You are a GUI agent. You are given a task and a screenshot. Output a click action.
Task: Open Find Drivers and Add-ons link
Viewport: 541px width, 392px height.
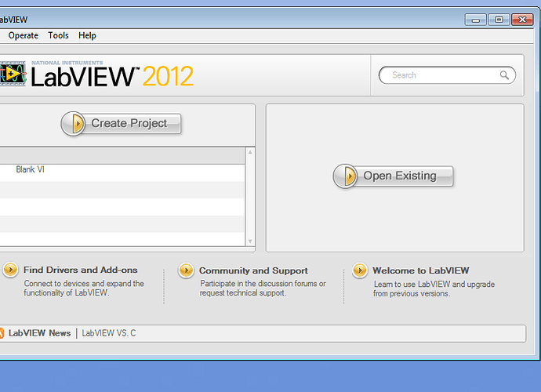(81, 270)
